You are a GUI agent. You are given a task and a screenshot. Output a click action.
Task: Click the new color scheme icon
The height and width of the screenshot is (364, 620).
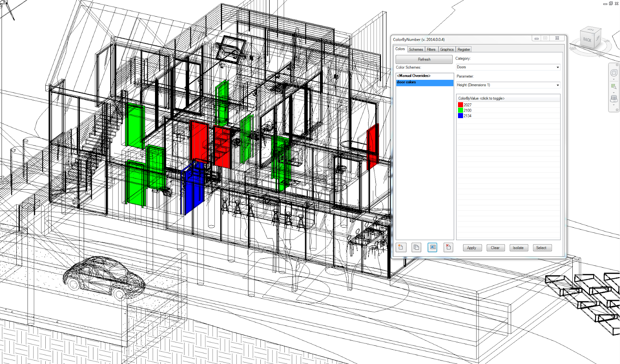coord(401,247)
